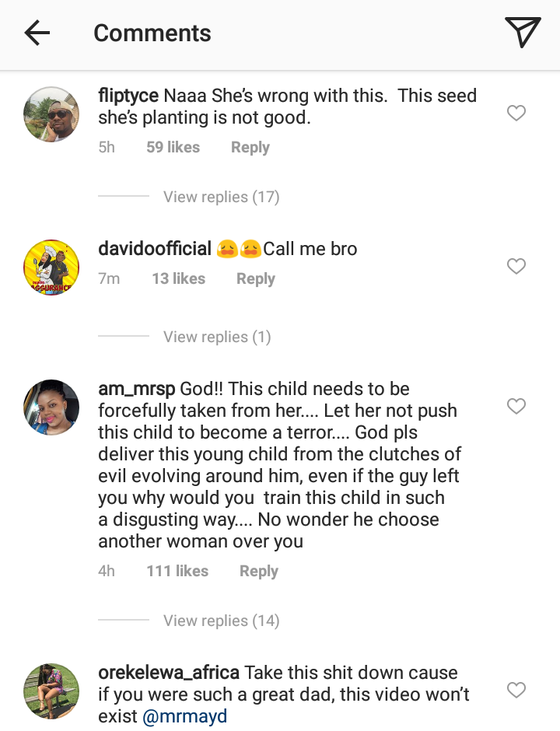View the 111 likes on am_mrsp's comment
The width and height of the screenshot is (560, 731).
click(177, 571)
